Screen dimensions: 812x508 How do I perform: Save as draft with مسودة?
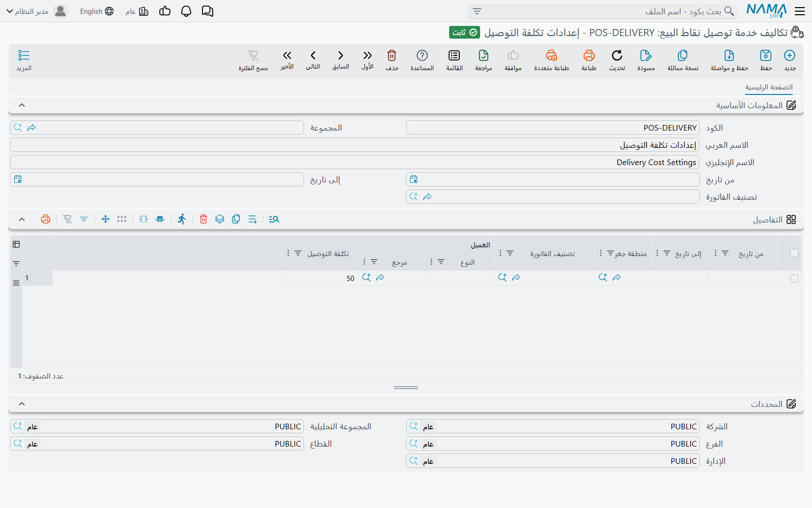[x=646, y=60]
